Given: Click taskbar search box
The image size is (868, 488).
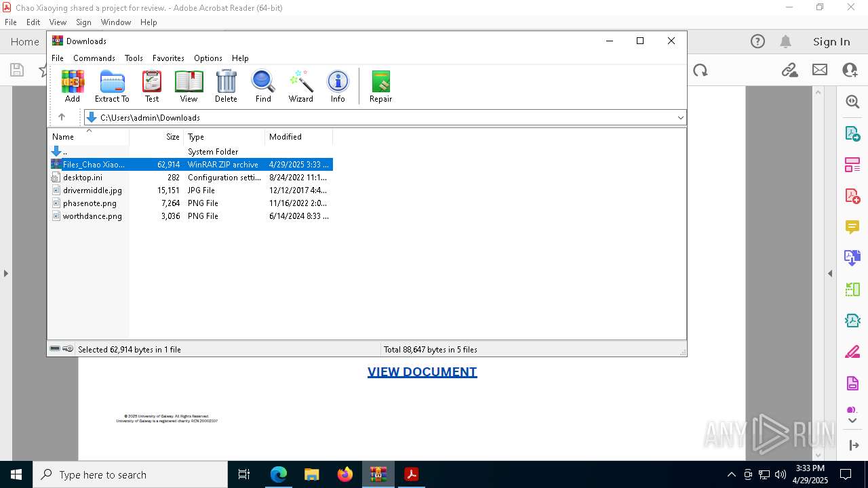Looking at the screenshot, I should 130,474.
